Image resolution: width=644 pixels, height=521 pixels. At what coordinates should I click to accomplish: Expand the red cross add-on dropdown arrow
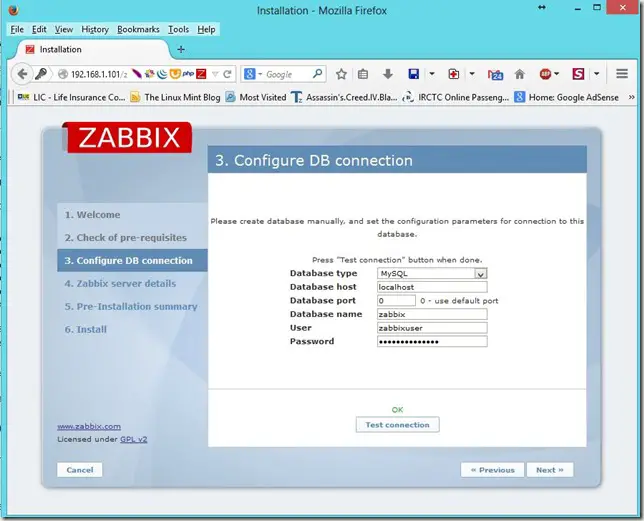472,74
